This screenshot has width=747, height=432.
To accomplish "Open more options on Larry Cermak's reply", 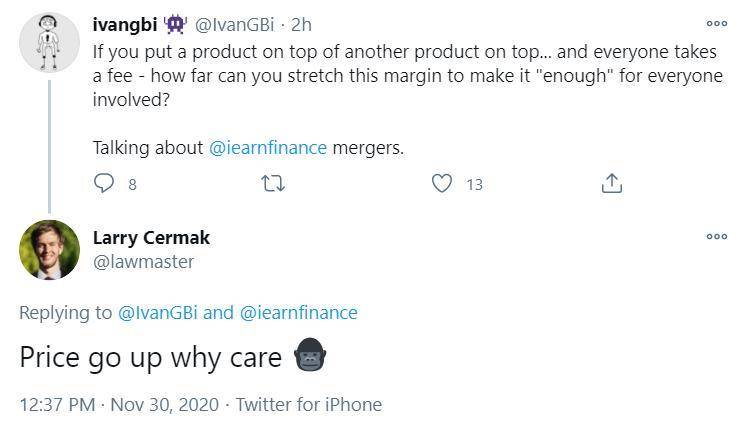I will (716, 236).
